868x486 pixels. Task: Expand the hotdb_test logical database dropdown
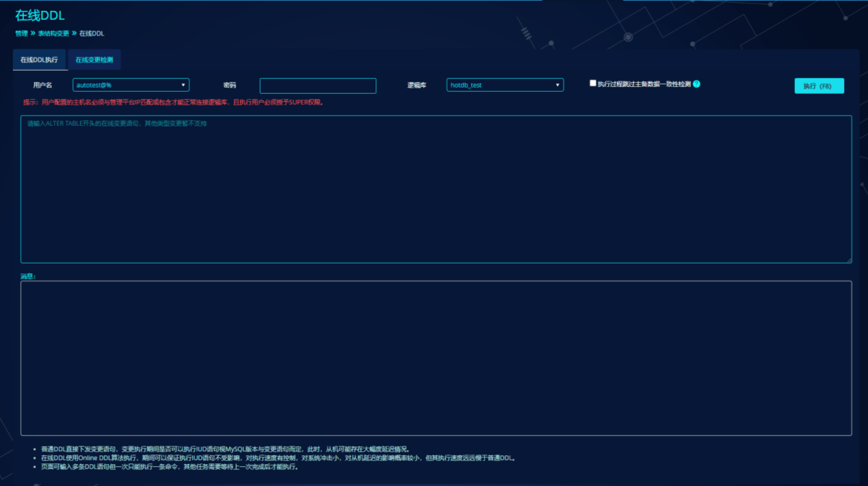click(x=505, y=85)
